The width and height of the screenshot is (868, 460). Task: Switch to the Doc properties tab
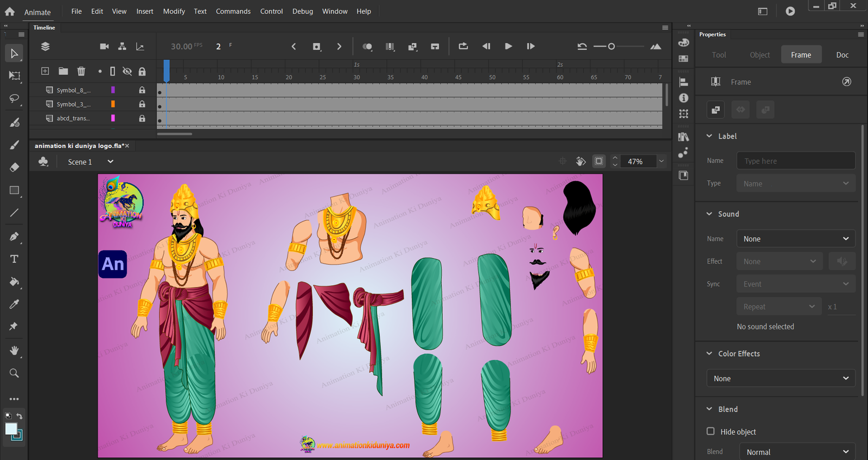(842, 55)
